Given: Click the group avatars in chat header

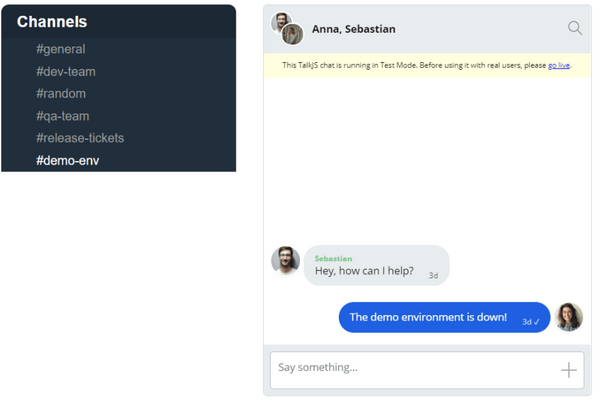Looking at the screenshot, I should [x=287, y=29].
